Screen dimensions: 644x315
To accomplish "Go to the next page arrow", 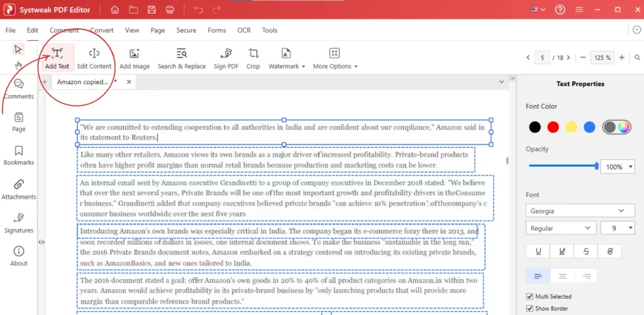I will tap(572, 57).
